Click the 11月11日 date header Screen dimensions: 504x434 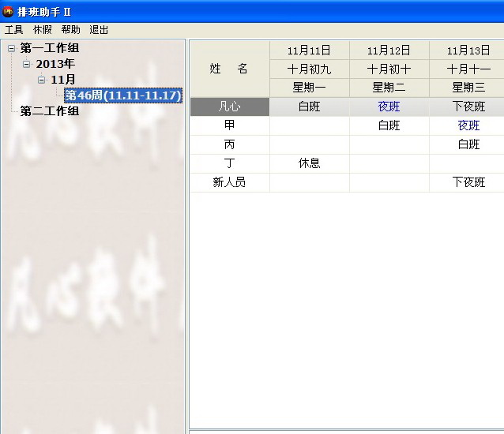tap(309, 51)
